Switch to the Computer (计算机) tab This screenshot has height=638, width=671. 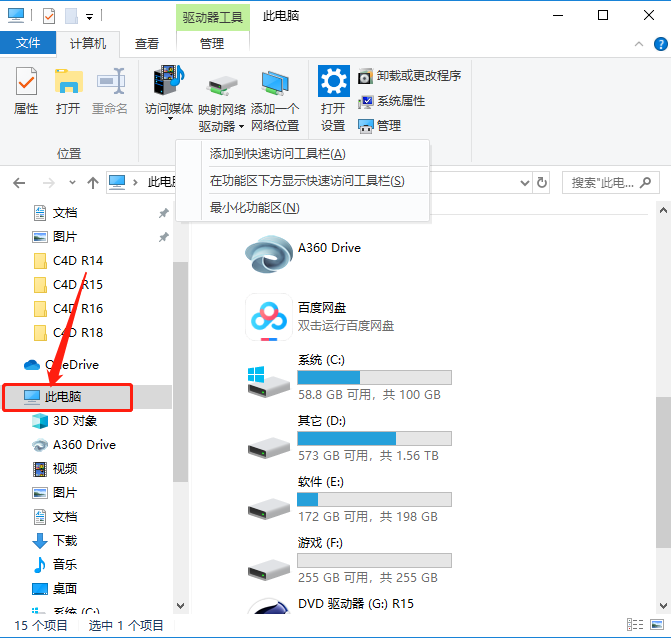(88, 44)
